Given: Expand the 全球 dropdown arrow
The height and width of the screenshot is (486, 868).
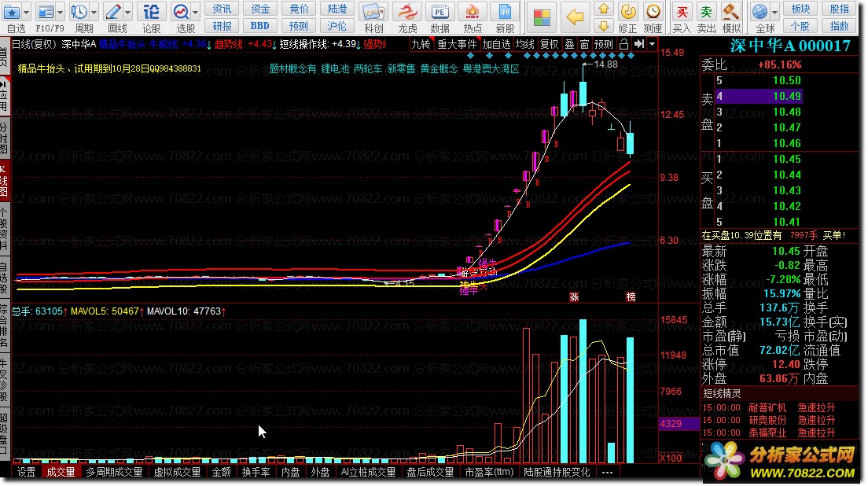Looking at the screenshot, I should 774,12.
